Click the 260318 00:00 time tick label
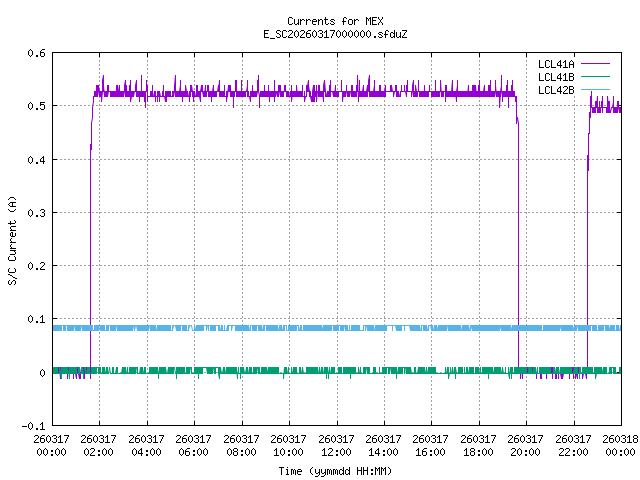This screenshot has width=640, height=480. tap(621, 445)
